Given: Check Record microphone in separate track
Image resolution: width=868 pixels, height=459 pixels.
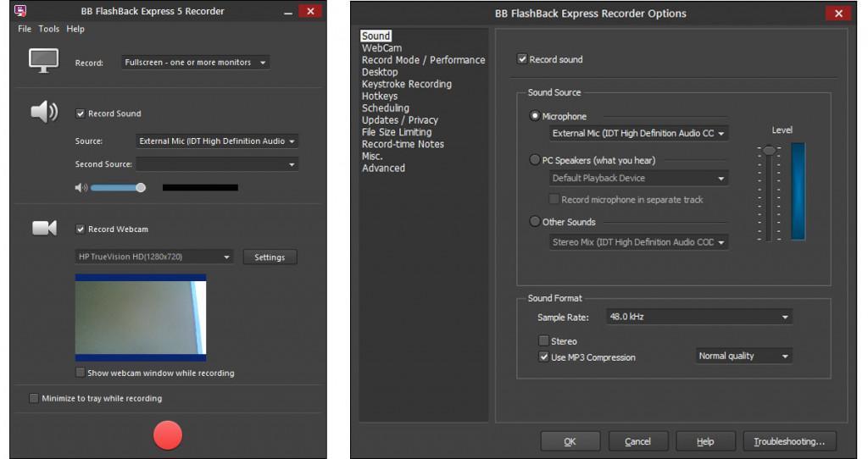Looking at the screenshot, I should (x=554, y=199).
